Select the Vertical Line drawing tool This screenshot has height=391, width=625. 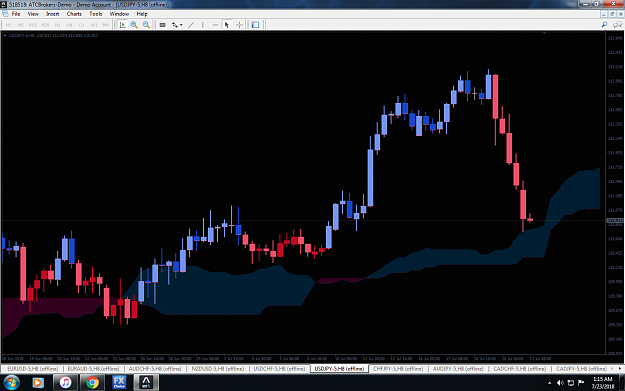203,25
